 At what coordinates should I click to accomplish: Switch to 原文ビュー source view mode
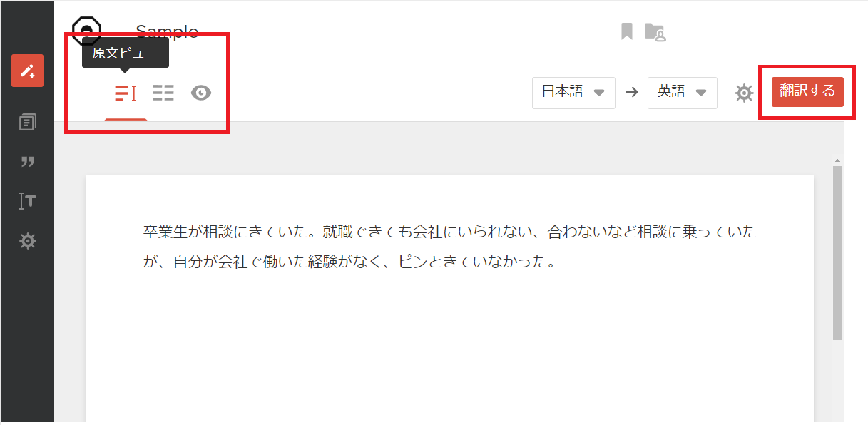[126, 93]
